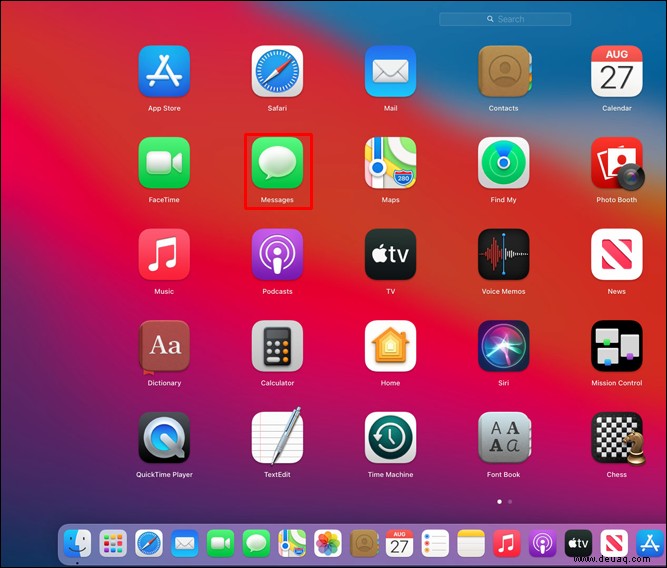
Task: Switch to the second Launchpad page dot
Action: point(510,502)
